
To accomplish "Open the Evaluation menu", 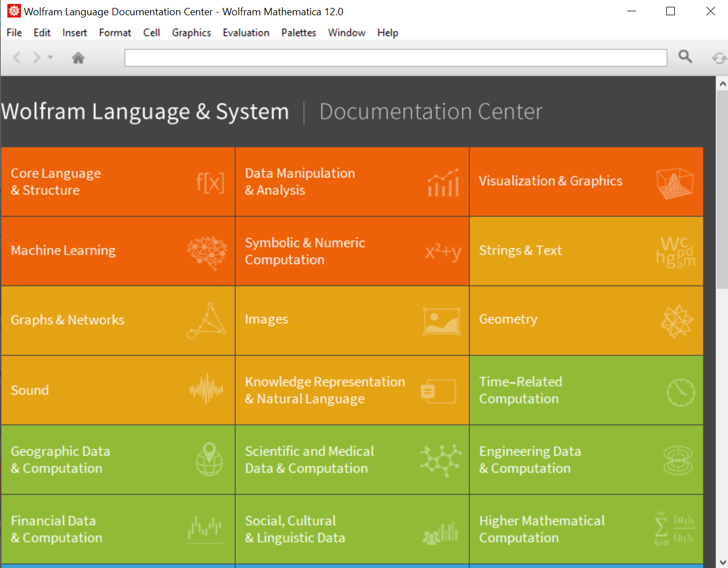I will click(246, 33).
